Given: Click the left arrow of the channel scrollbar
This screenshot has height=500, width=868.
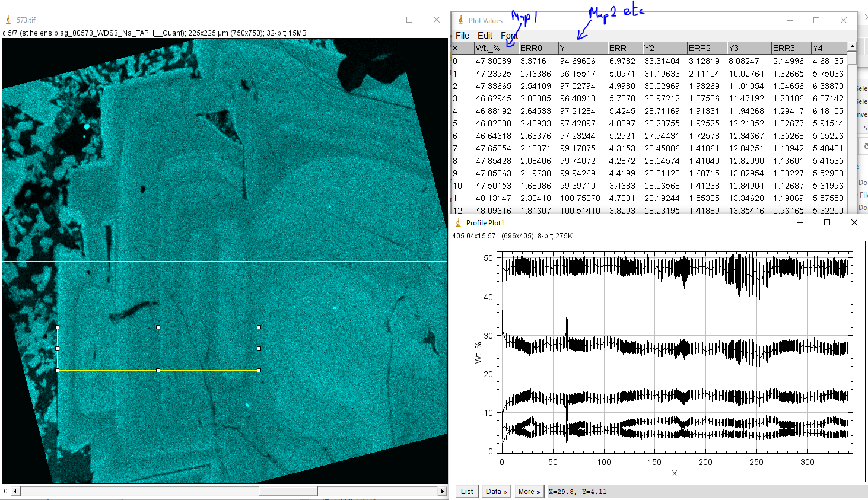Looking at the screenshot, I should (x=15, y=491).
